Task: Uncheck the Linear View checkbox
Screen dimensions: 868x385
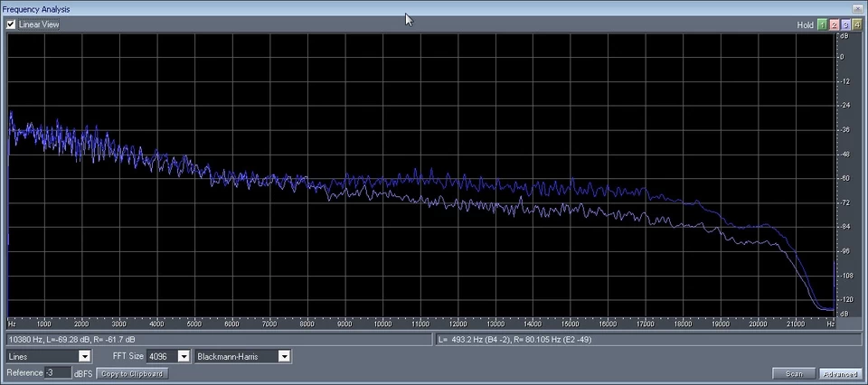Action: pos(11,24)
